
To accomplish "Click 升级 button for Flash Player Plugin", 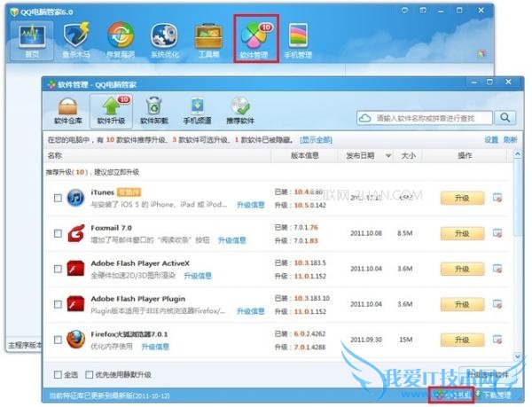I will [x=462, y=304].
